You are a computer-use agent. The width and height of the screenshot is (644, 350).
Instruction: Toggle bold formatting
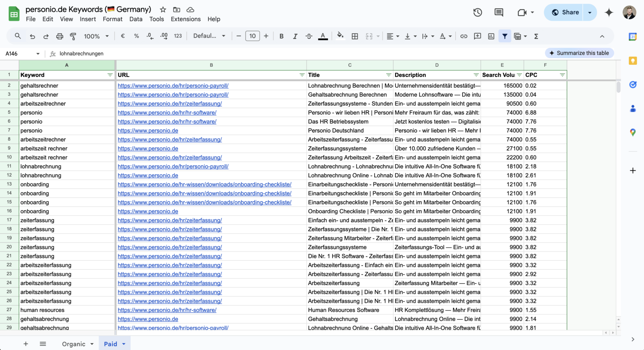(281, 36)
